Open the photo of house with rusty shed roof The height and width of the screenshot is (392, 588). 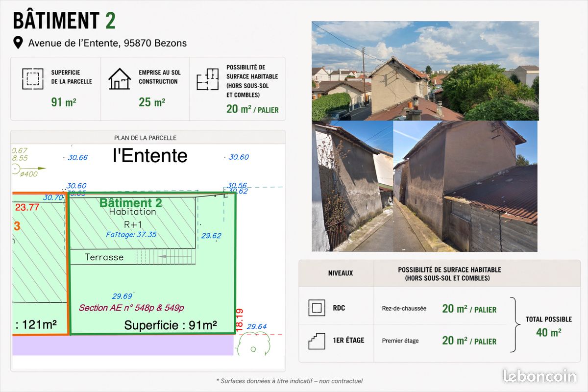coord(465,186)
